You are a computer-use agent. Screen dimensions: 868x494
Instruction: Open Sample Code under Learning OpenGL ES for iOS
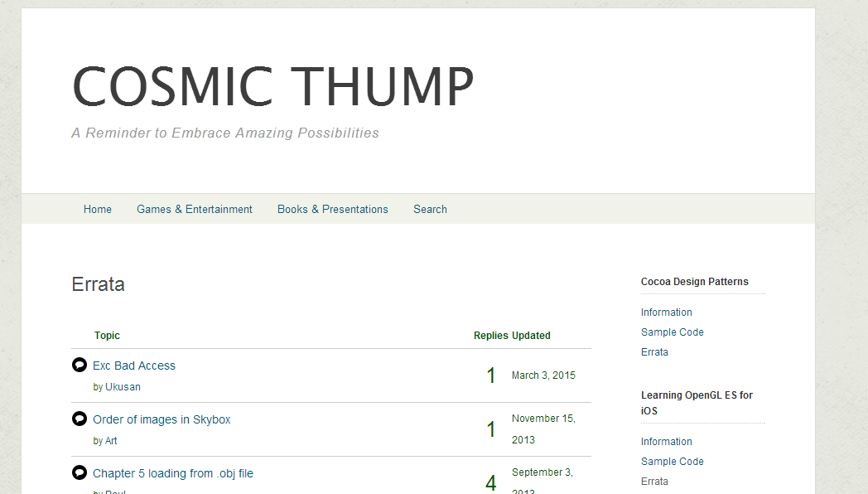673,462
